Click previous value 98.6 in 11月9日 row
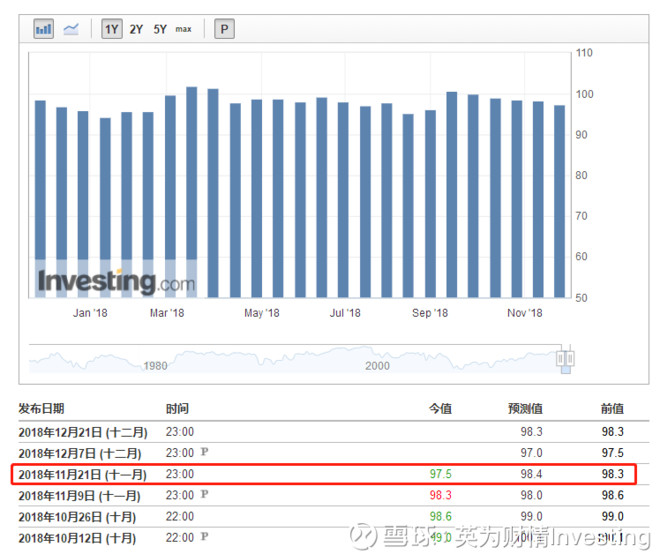Viewport: 660px width, 554px height. (x=612, y=495)
